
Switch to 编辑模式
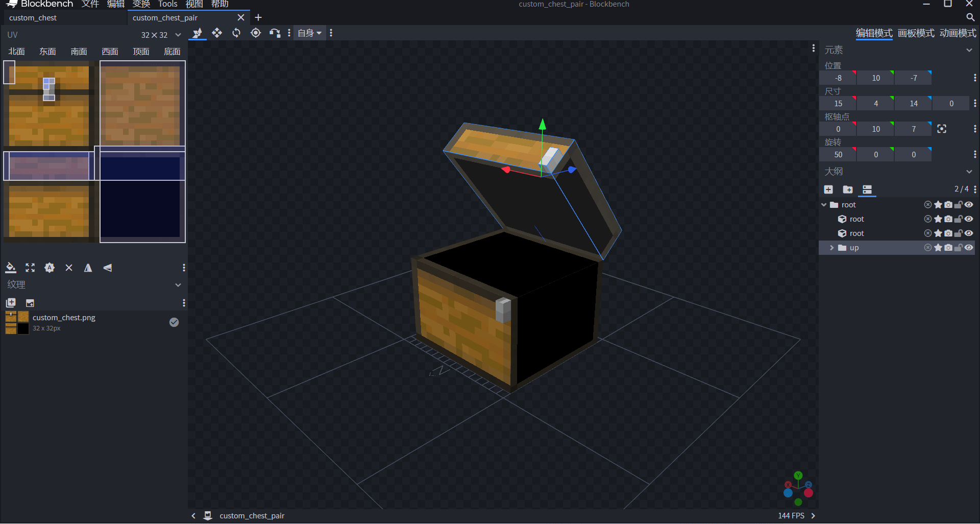[x=874, y=33]
